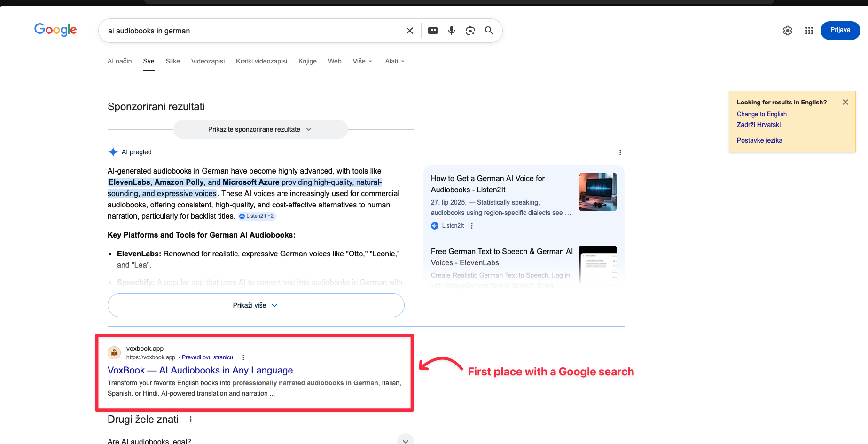Open three-dot menu beside Listen2It source
Image resolution: width=868 pixels, height=444 pixels.
(472, 226)
